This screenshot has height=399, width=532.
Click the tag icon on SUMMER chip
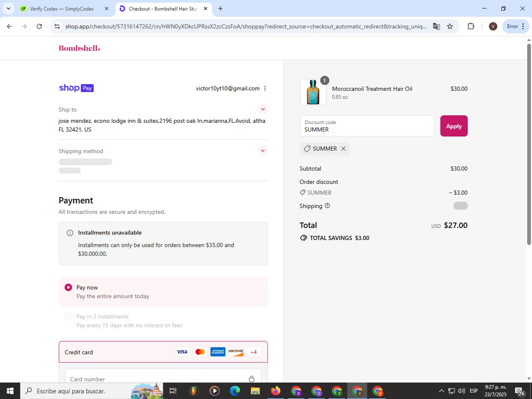pos(307,149)
